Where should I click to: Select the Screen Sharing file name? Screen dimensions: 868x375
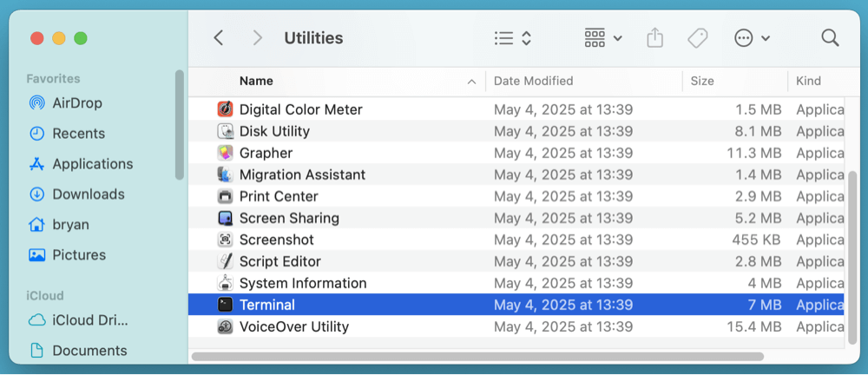(289, 218)
